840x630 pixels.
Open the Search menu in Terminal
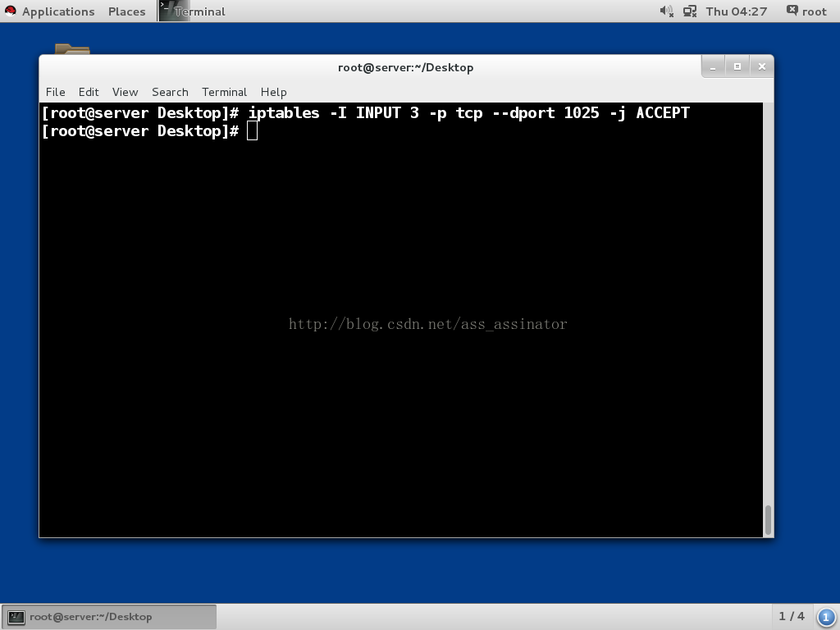(170, 92)
